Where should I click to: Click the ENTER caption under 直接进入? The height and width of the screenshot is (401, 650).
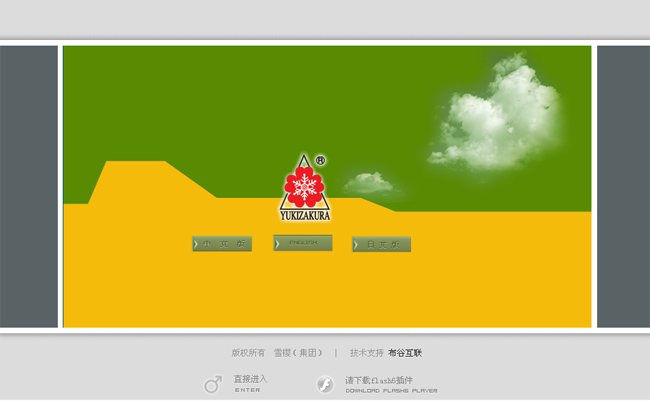(x=247, y=390)
